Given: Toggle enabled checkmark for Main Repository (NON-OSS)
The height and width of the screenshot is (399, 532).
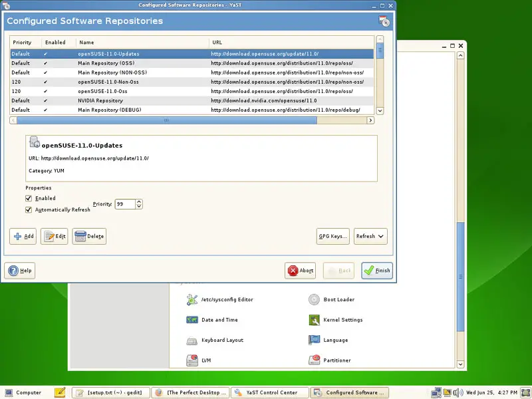Looking at the screenshot, I should (x=45, y=72).
